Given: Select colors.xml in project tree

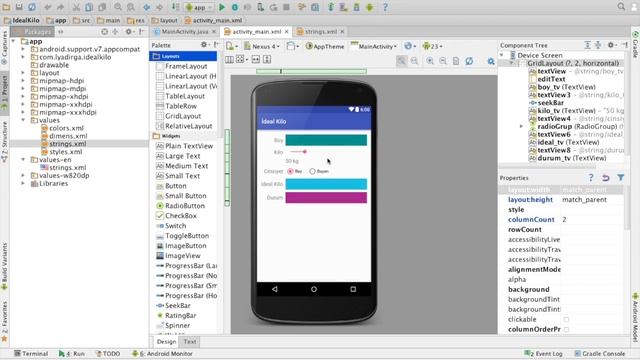Looking at the screenshot, I should click(x=66, y=128).
